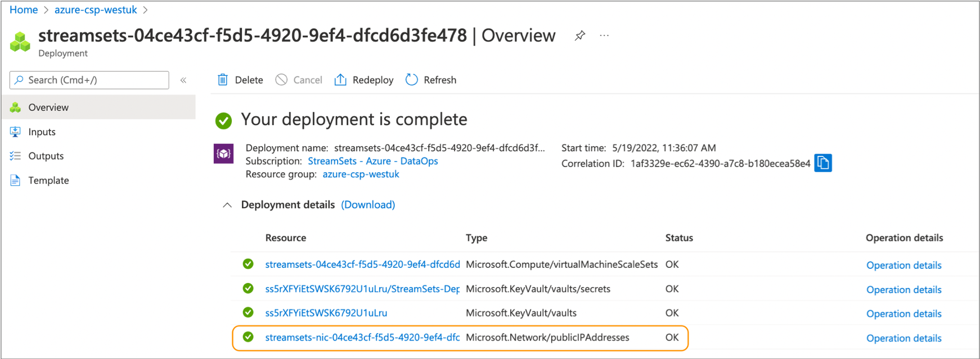
Task: Click the green deployment complete checkmark
Action: point(223,120)
